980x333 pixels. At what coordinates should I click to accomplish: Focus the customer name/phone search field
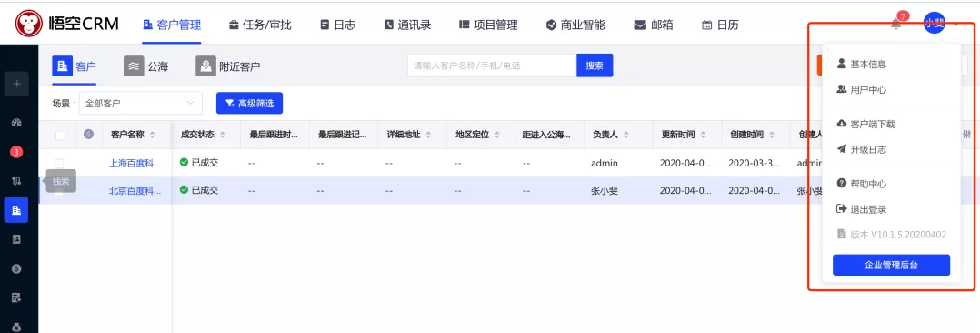(x=492, y=66)
